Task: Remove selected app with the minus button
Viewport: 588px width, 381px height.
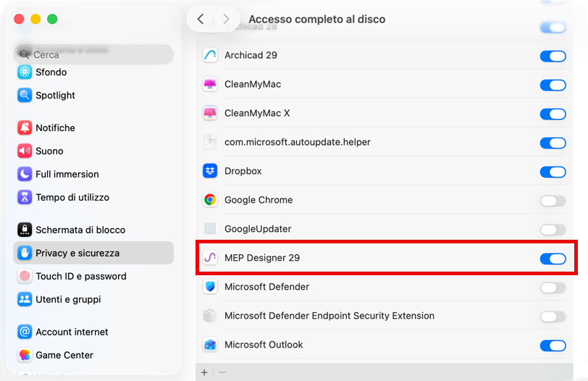Action: coord(222,372)
